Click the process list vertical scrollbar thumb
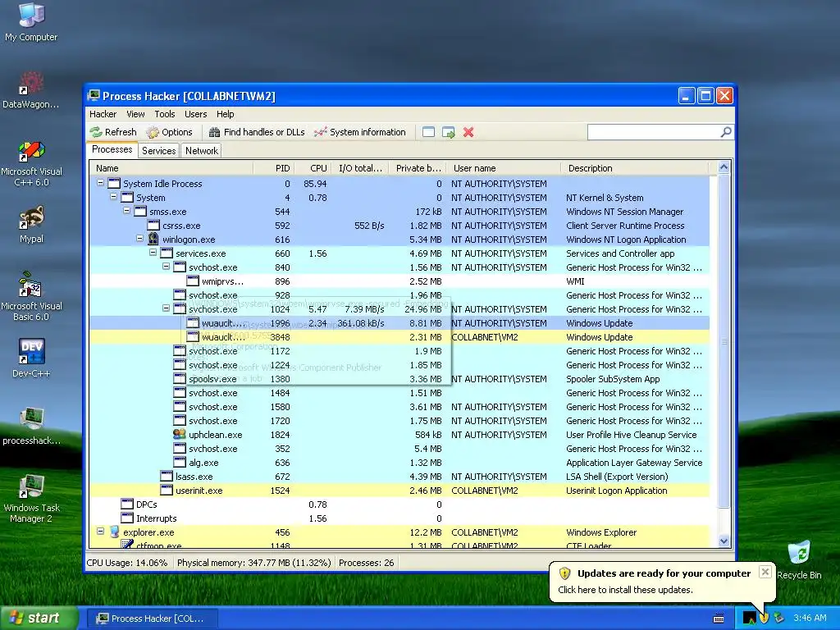Image resolution: width=840 pixels, height=630 pixels. click(x=724, y=340)
